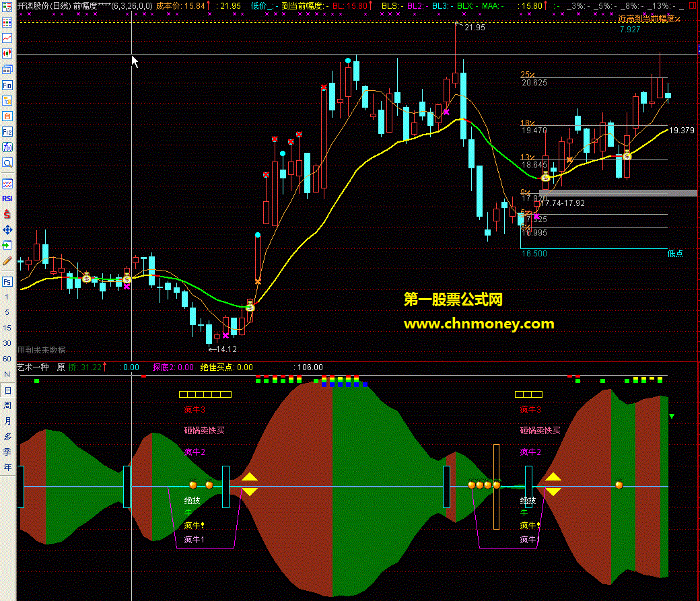This screenshot has width=700, height=601.
Task: Select the 15-minute period
Action: point(7,328)
